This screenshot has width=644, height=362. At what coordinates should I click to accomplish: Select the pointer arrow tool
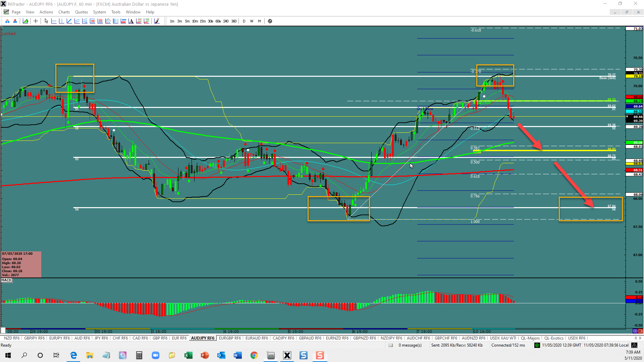(46, 21)
